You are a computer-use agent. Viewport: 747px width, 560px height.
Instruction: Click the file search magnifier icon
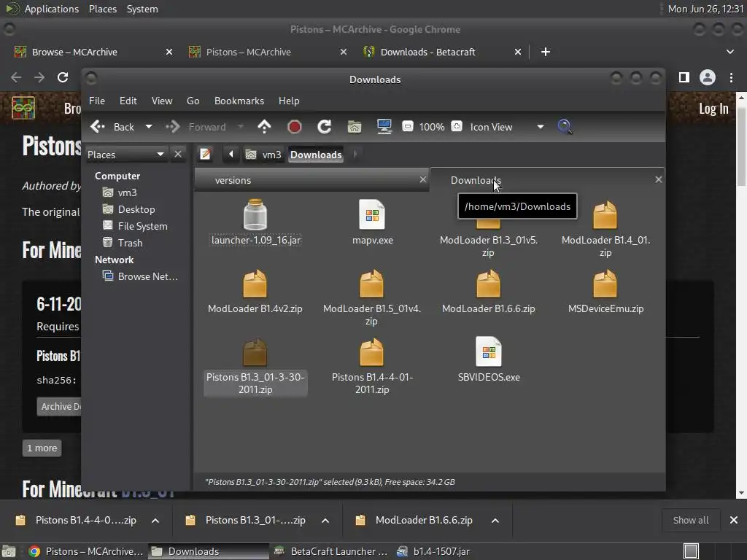565,127
